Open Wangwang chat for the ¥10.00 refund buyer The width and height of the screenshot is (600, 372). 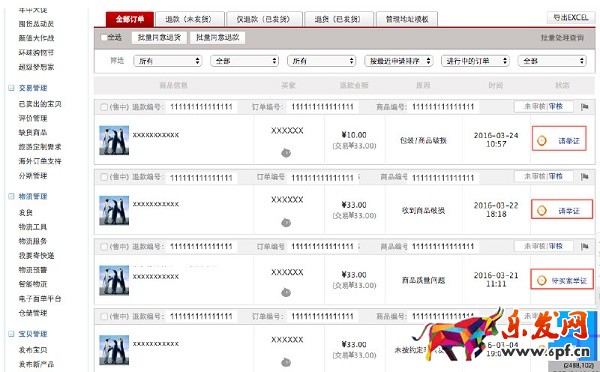click(286, 153)
